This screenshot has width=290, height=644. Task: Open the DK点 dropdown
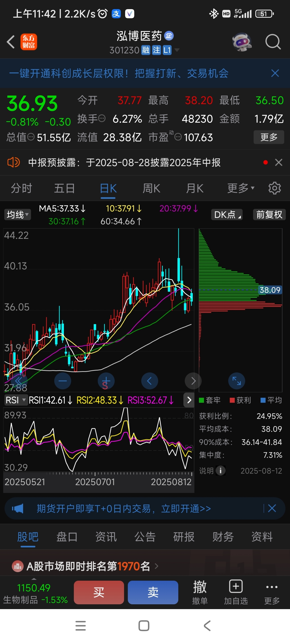coord(227,215)
